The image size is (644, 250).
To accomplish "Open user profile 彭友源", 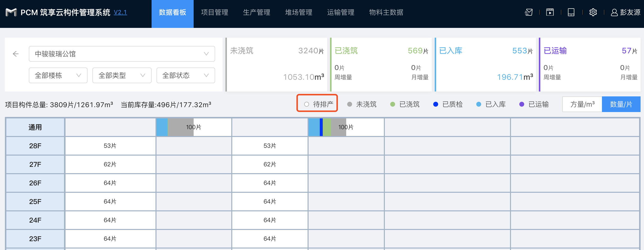I will click(x=625, y=12).
